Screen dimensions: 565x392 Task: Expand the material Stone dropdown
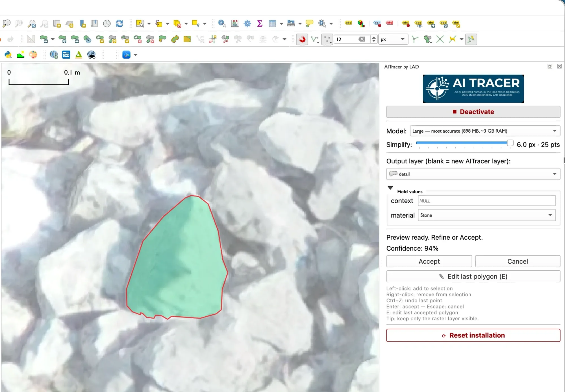click(x=487, y=215)
